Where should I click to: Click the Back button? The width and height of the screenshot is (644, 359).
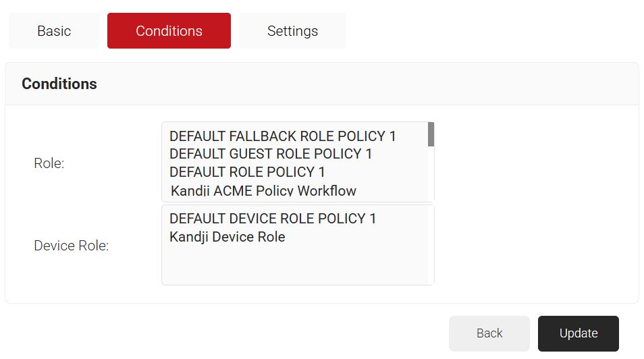489,333
